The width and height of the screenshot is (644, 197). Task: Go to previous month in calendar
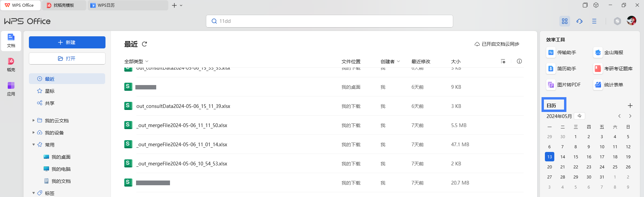click(619, 116)
